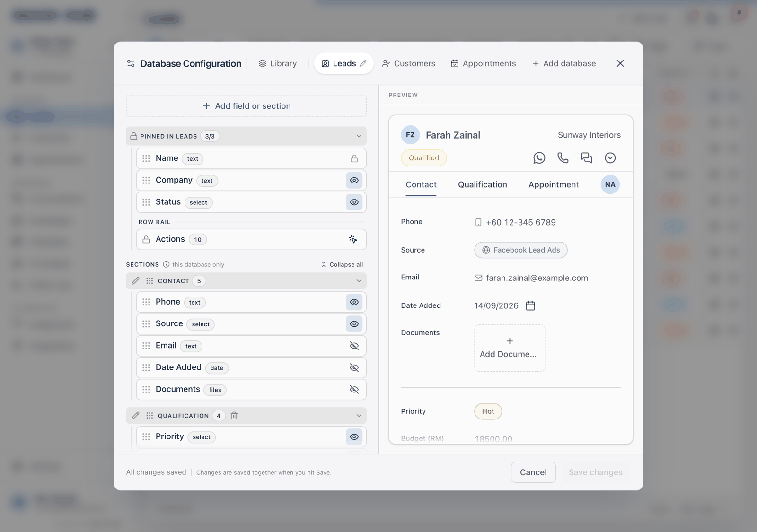757x532 pixels.
Task: Click the Save changes button
Action: pos(596,472)
